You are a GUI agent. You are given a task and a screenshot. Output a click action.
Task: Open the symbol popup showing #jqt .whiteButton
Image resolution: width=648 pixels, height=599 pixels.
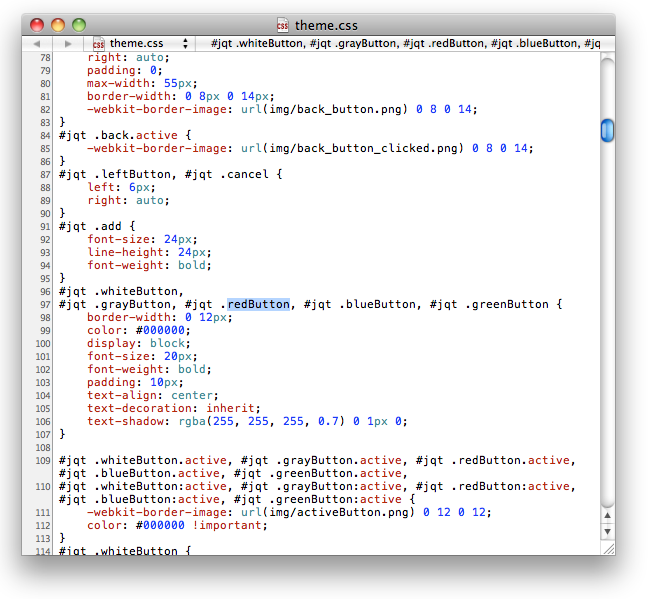pyautogui.click(x=405, y=43)
